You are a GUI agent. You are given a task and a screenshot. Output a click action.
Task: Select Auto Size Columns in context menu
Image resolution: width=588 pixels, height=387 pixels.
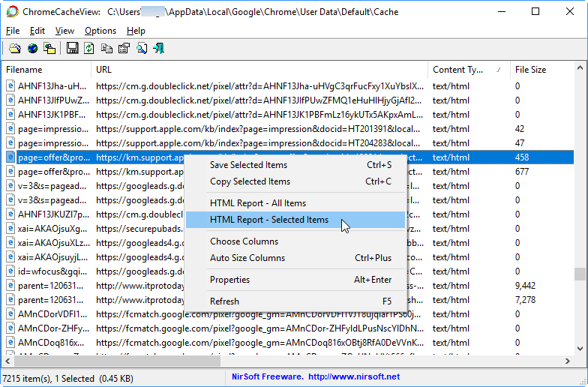coord(295,258)
